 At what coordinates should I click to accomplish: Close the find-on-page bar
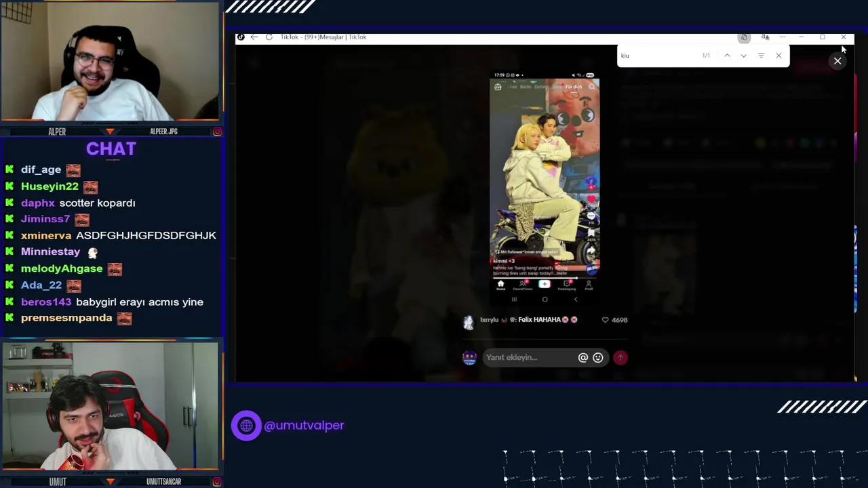point(778,56)
